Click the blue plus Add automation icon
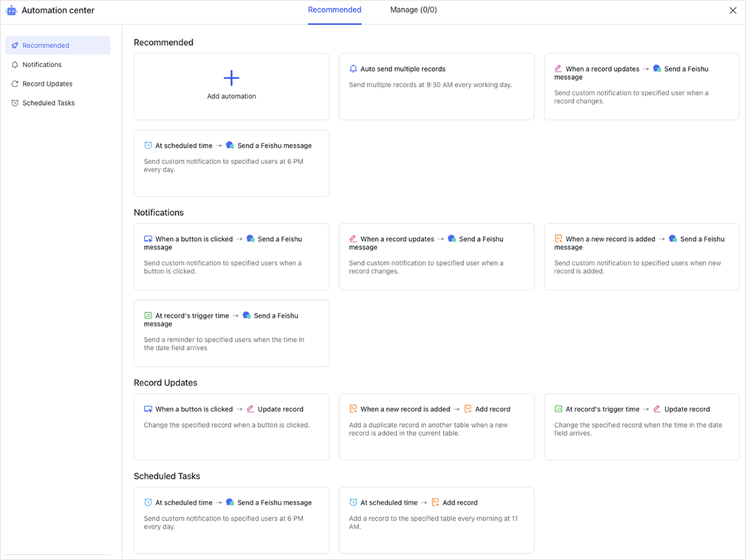746x560 pixels. (x=231, y=78)
